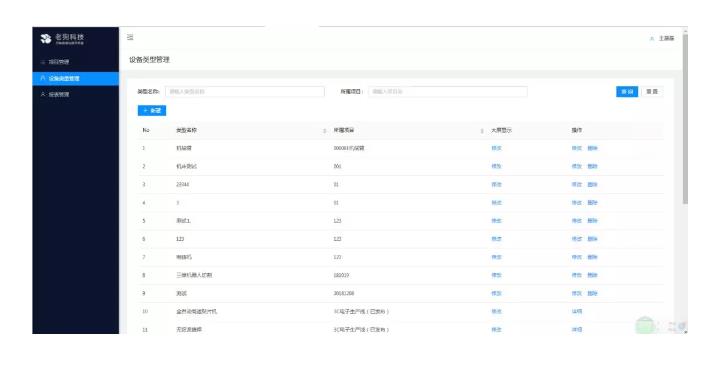
Task: Click the edit link in row 1 操作 column
Action: pyautogui.click(x=577, y=148)
